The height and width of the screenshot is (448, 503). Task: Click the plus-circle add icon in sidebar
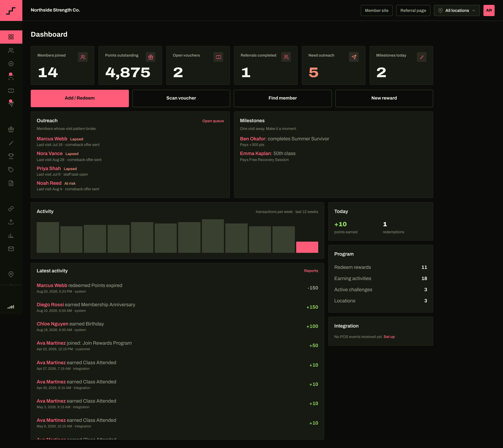pos(11,64)
